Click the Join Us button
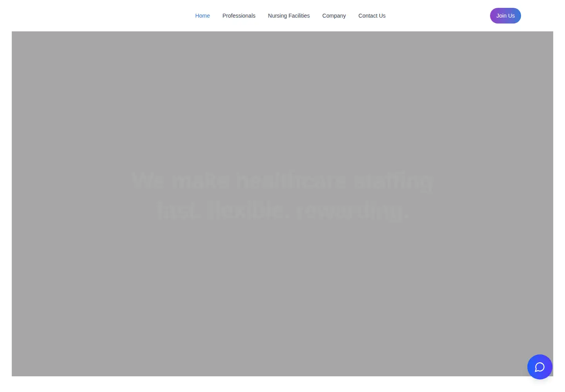The width and height of the screenshot is (565, 392). (x=505, y=16)
